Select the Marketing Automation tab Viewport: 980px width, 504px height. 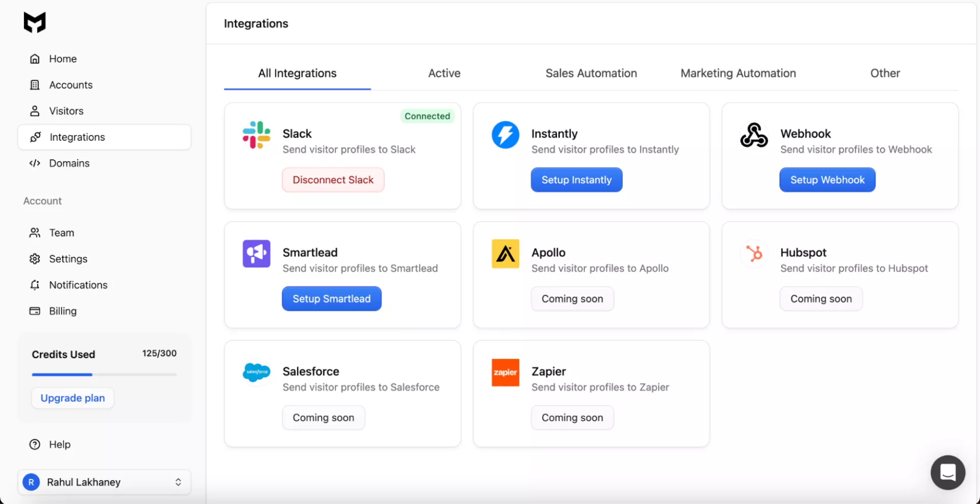pos(738,74)
